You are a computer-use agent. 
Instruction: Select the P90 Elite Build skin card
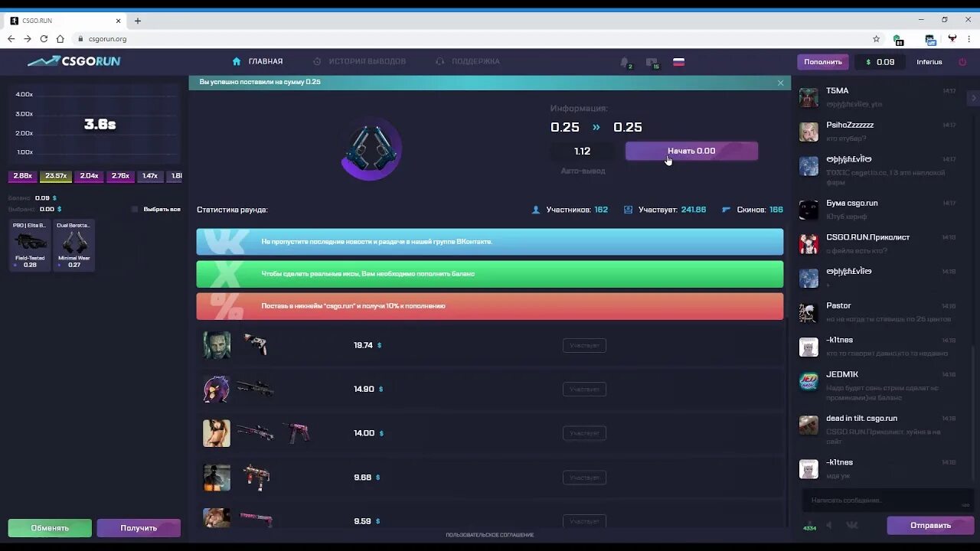click(x=30, y=245)
